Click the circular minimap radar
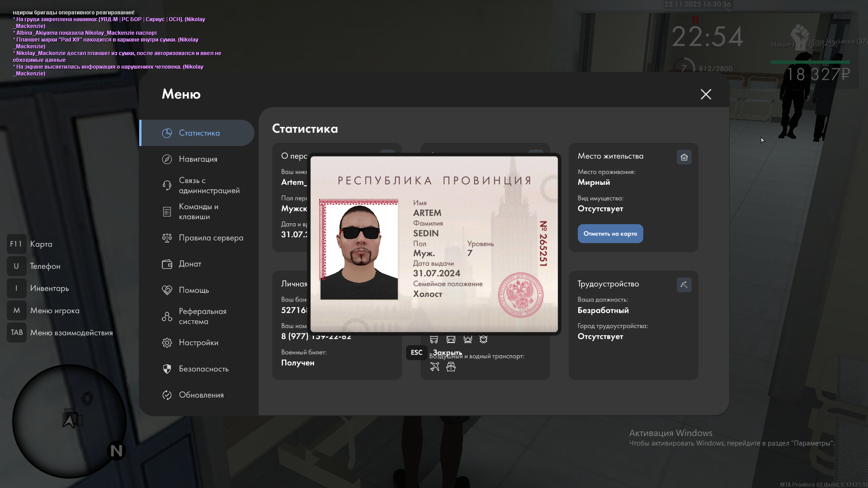 click(69, 421)
